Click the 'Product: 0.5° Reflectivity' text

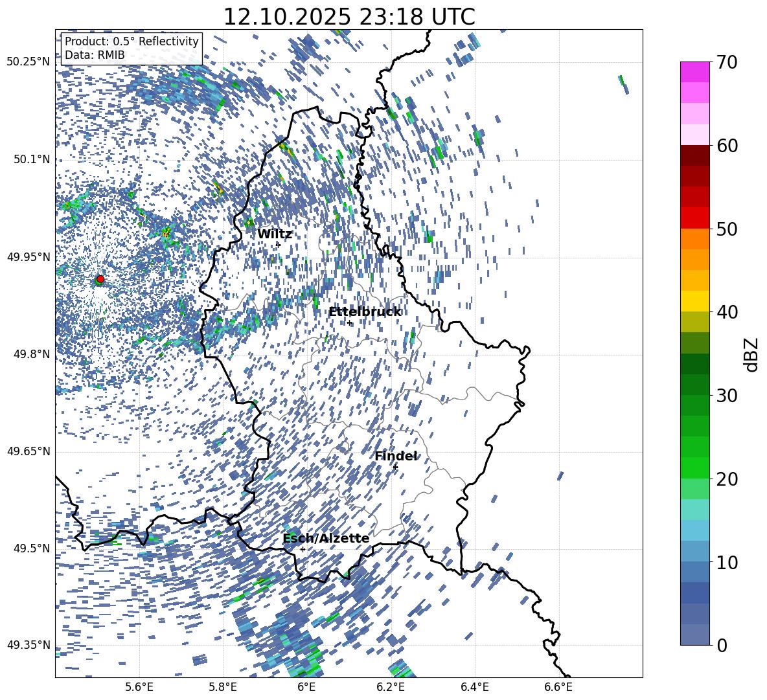[132, 41]
